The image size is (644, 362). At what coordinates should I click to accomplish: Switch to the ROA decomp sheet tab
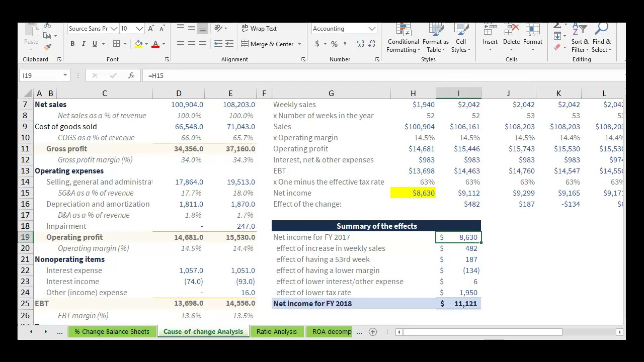coord(332,332)
